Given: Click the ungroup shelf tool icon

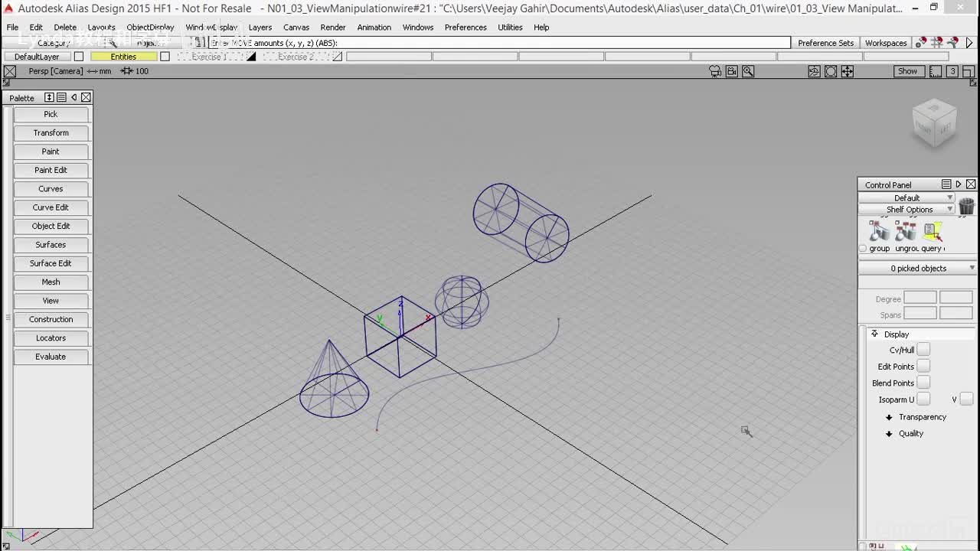Looking at the screenshot, I should point(906,231).
